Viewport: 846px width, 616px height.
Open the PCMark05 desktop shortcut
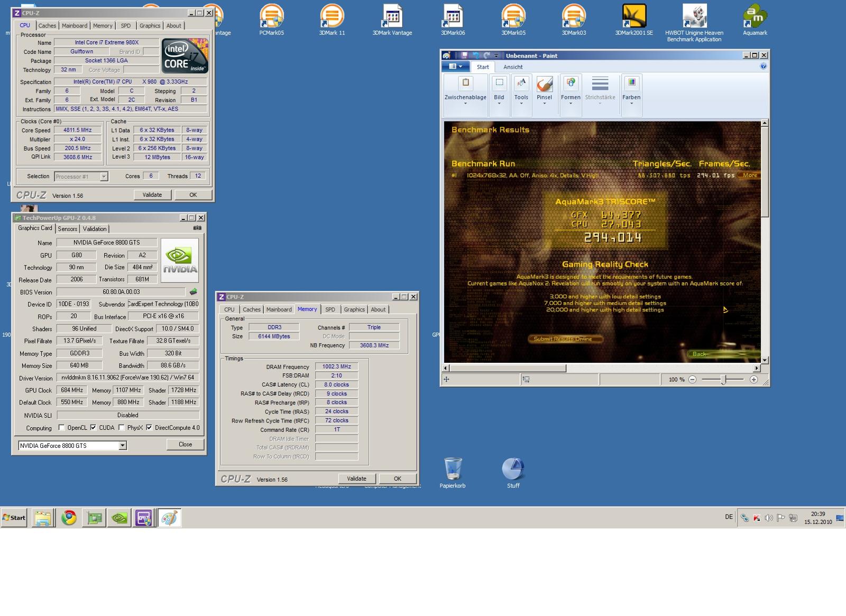point(272,19)
